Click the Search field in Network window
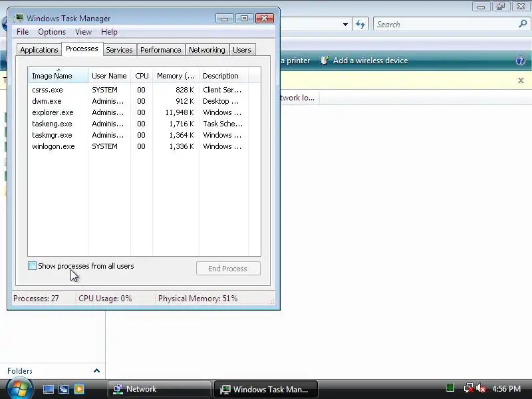Screen dimensions: 532x399 click(445, 25)
